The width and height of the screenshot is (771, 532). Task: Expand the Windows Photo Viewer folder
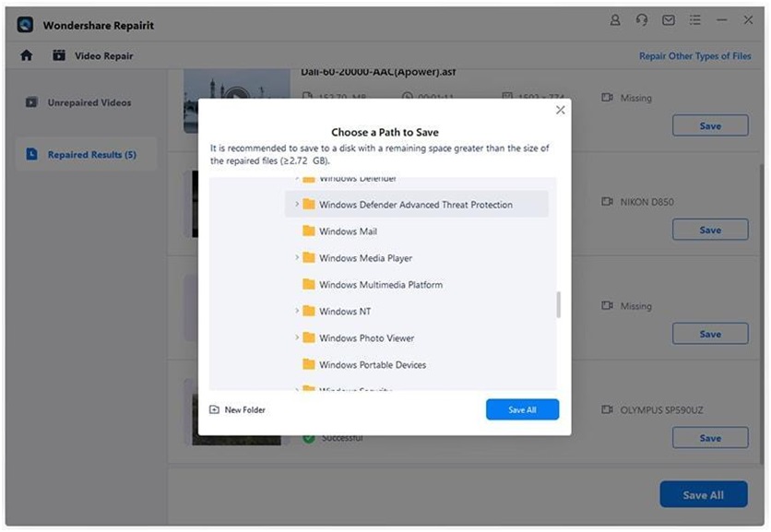pyautogui.click(x=296, y=337)
